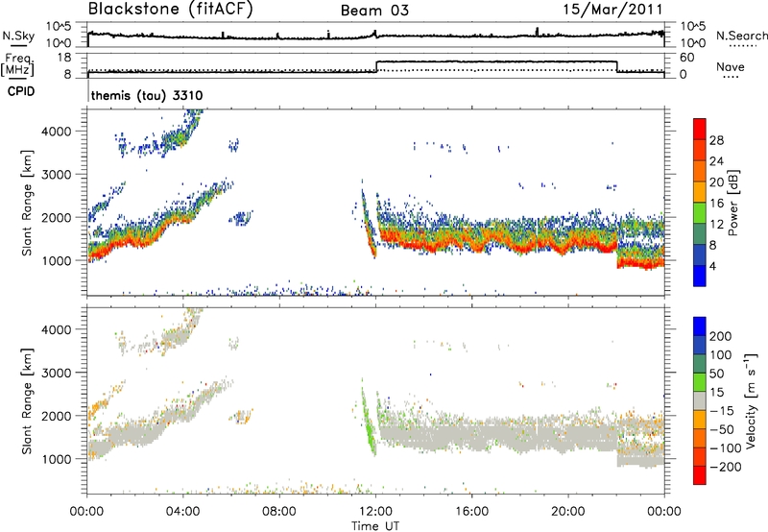The image size is (768, 532).
Task: Click the "CPID" row label
Action: point(21,91)
